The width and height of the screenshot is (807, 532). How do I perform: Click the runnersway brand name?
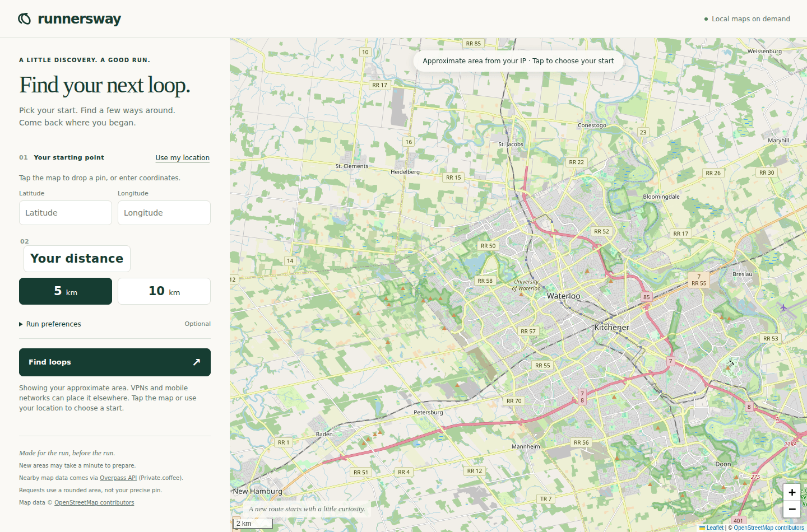pos(80,19)
